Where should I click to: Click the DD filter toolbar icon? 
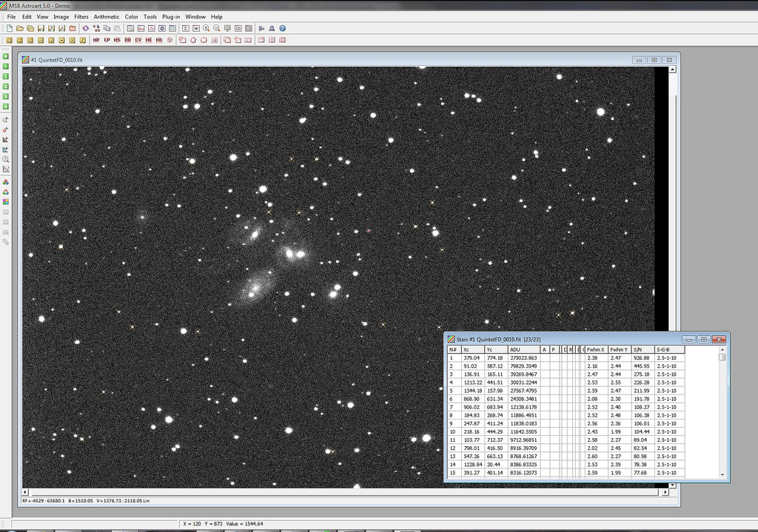point(128,40)
